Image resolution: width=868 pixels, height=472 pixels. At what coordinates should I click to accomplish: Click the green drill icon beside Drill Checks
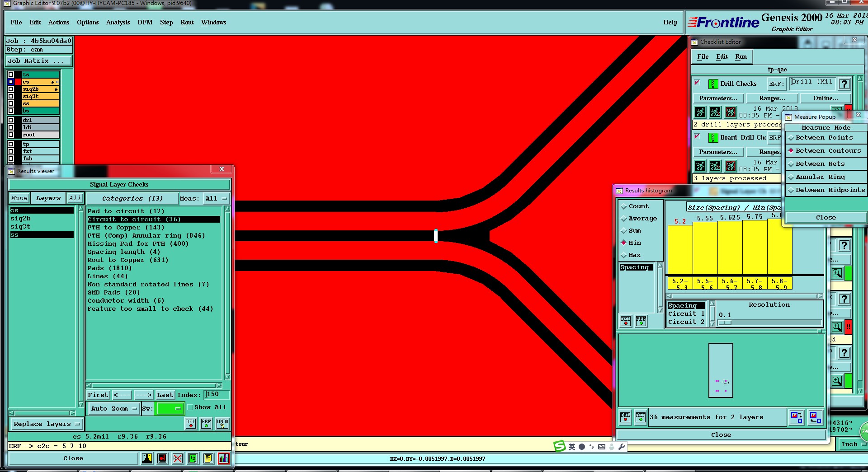point(713,84)
